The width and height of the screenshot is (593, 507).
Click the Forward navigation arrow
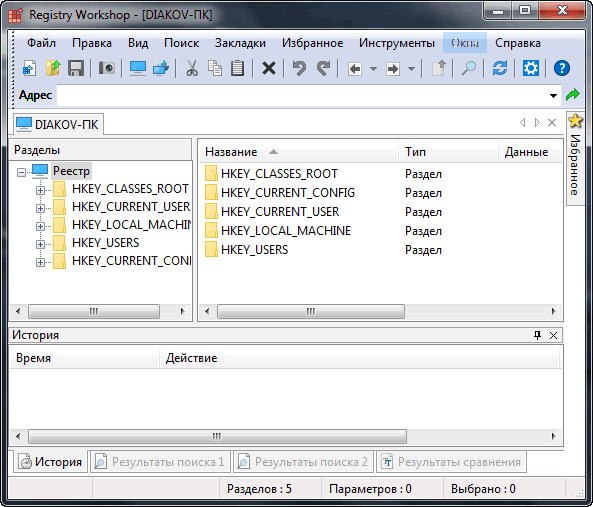click(393, 69)
